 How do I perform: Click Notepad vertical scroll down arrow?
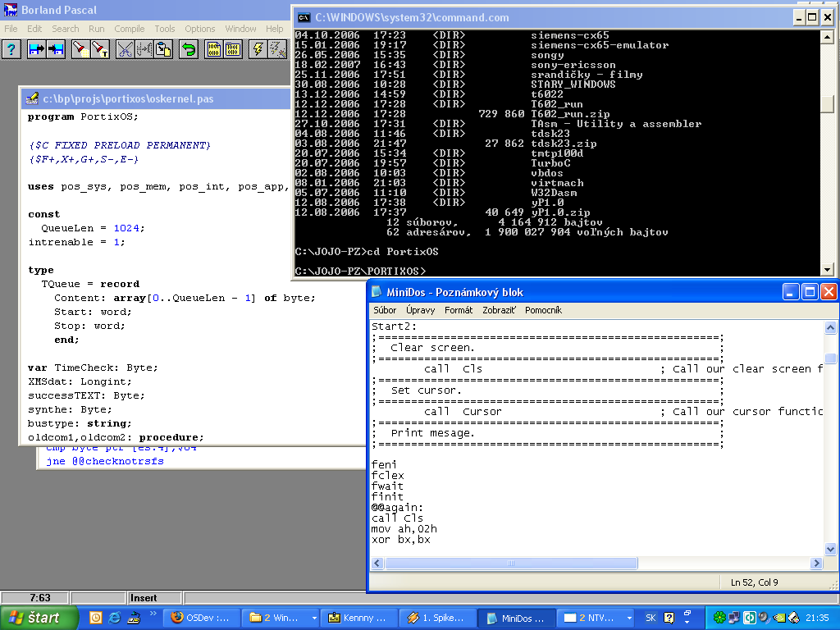(x=830, y=549)
